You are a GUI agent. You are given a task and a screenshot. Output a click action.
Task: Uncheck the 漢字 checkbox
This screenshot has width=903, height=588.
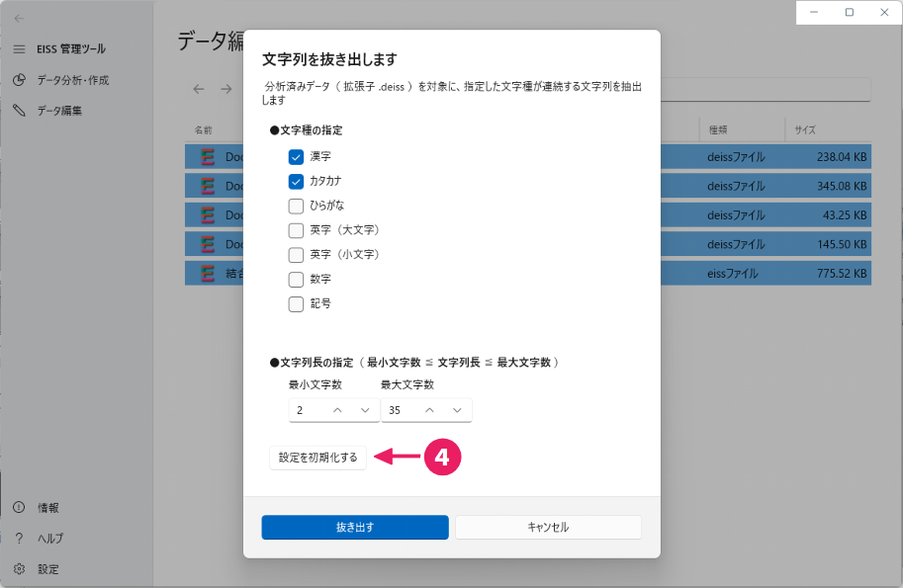pyautogui.click(x=296, y=156)
